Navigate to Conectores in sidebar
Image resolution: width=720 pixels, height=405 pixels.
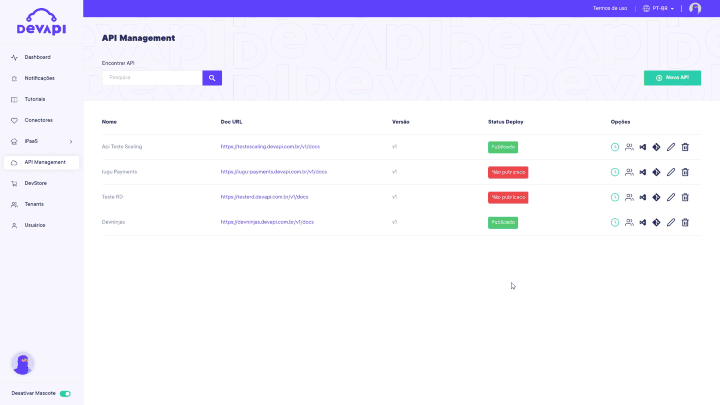[x=41, y=120]
